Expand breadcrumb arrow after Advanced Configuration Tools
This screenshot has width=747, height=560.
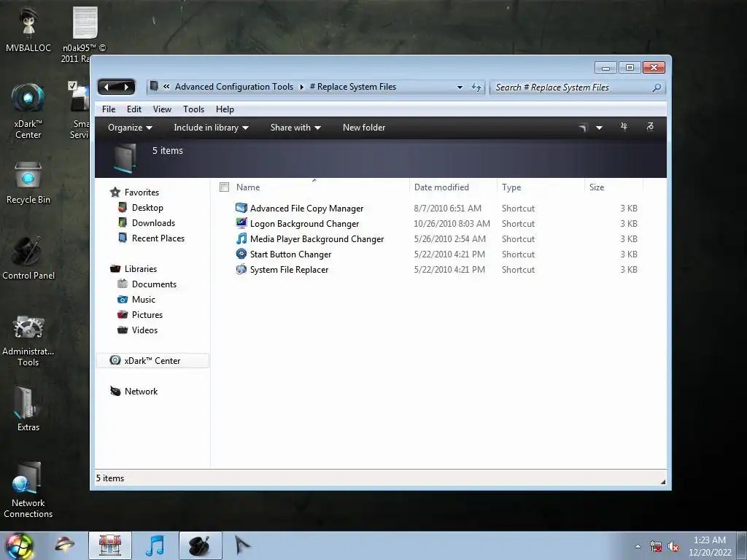[301, 87]
